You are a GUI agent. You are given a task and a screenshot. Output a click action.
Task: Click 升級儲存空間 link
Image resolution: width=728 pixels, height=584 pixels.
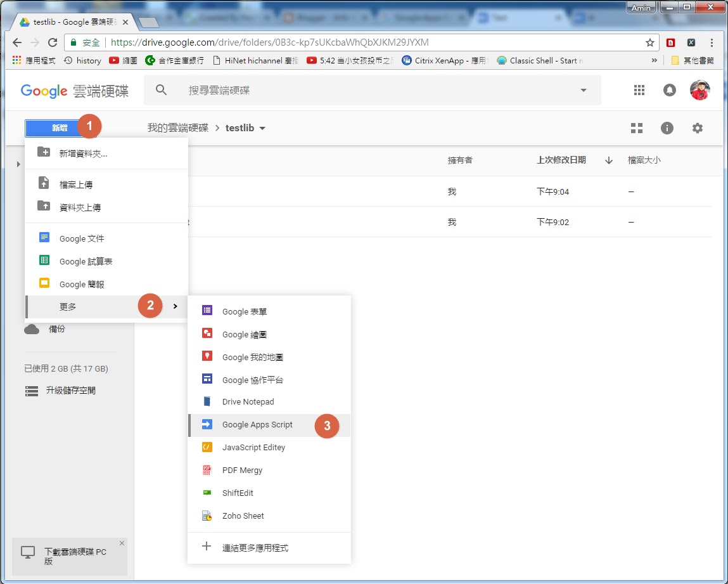click(70, 390)
